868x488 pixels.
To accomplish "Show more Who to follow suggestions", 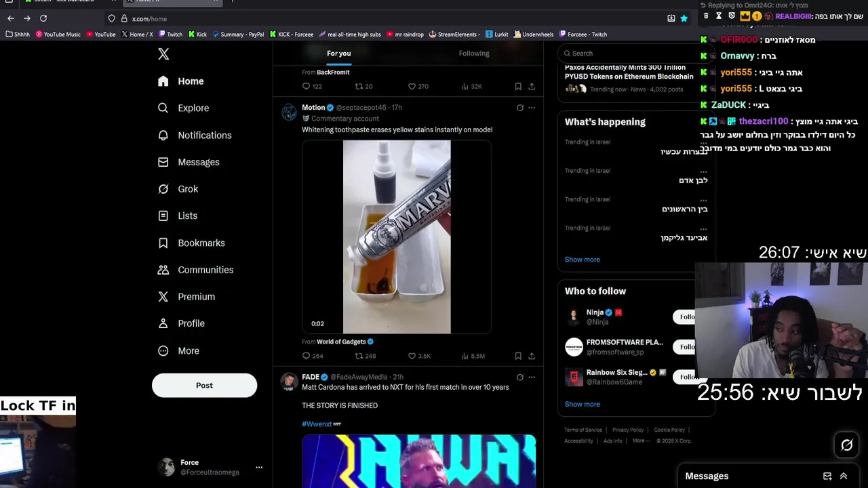I will click(x=583, y=404).
